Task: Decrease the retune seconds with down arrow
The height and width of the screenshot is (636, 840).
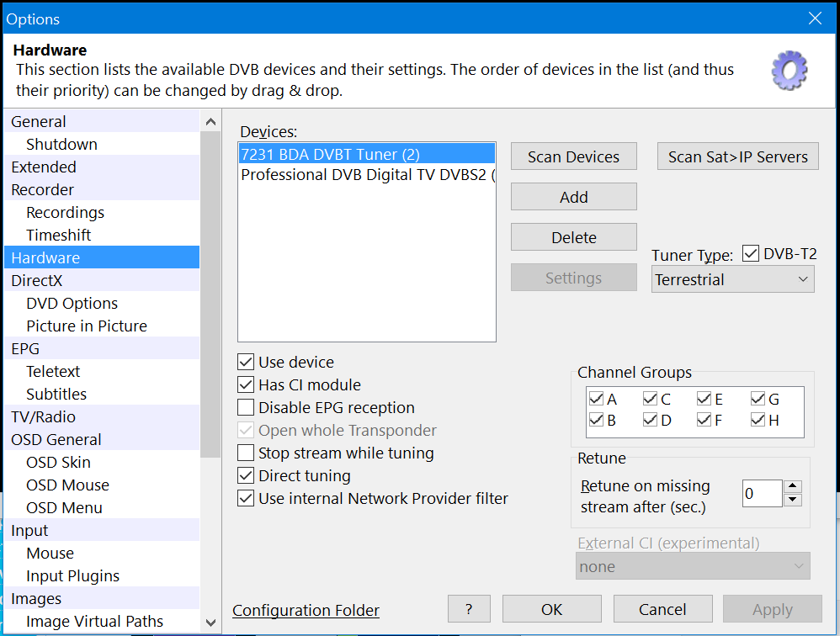Action: 792,500
